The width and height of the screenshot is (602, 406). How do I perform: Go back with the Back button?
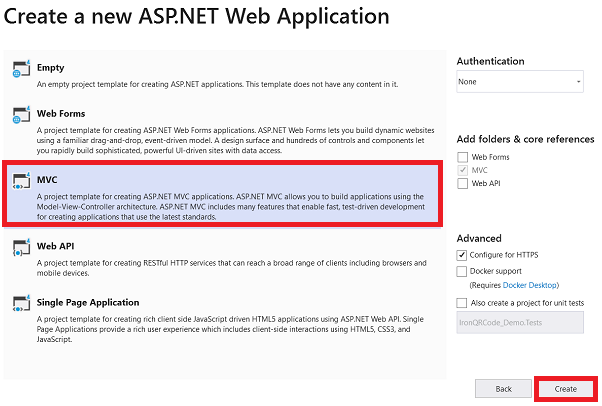tap(503, 389)
